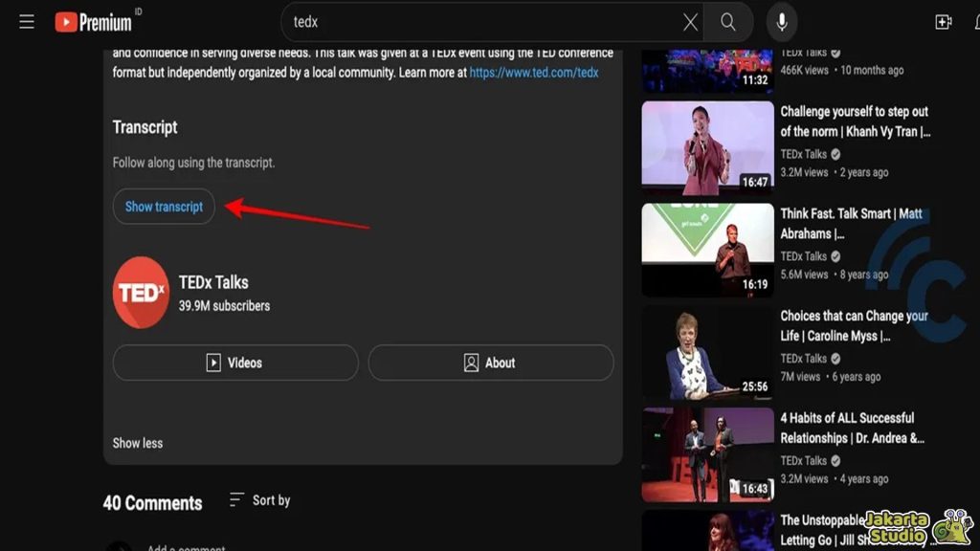Open The Unstoppable Letting Go thumbnail
The height and width of the screenshot is (551, 980).
point(707,530)
